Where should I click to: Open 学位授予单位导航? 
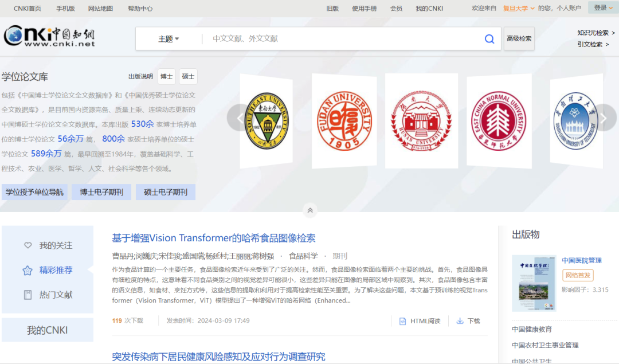[x=34, y=192]
